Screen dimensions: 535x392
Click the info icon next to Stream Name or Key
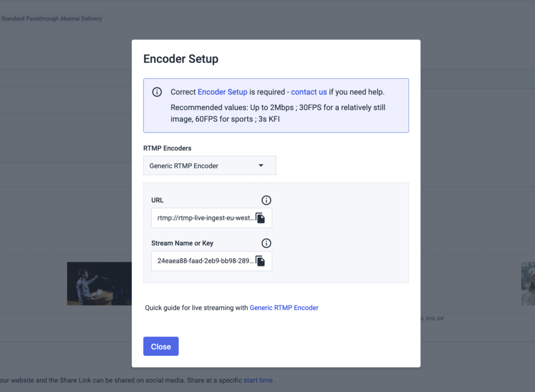click(x=266, y=243)
